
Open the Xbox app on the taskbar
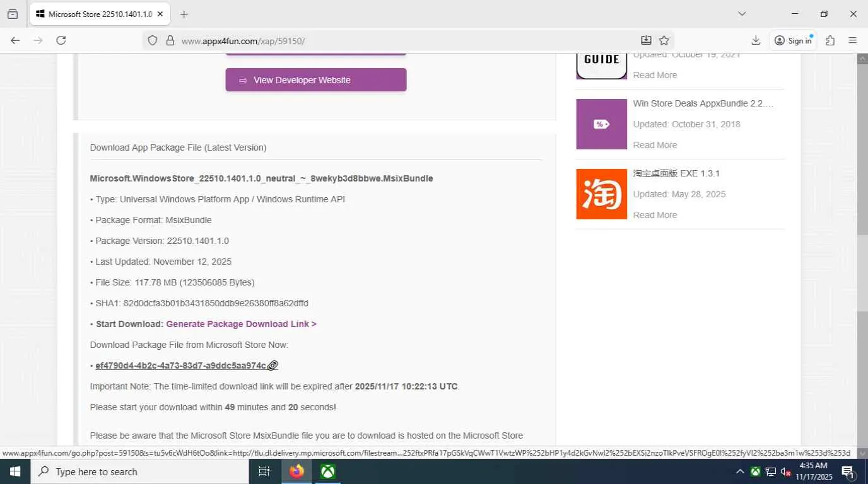[x=327, y=471]
